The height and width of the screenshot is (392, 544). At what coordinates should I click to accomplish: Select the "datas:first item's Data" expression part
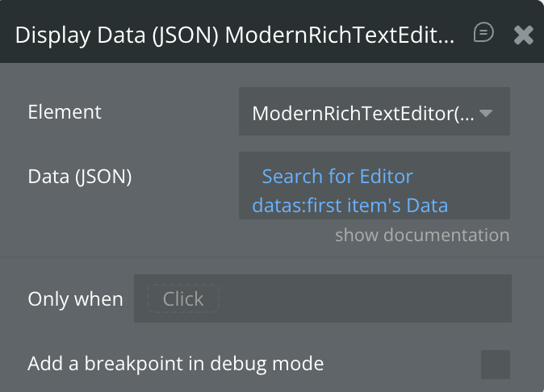tap(349, 205)
